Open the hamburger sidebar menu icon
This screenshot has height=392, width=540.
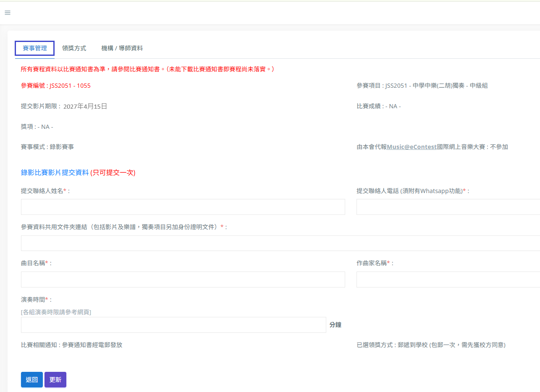(7, 13)
